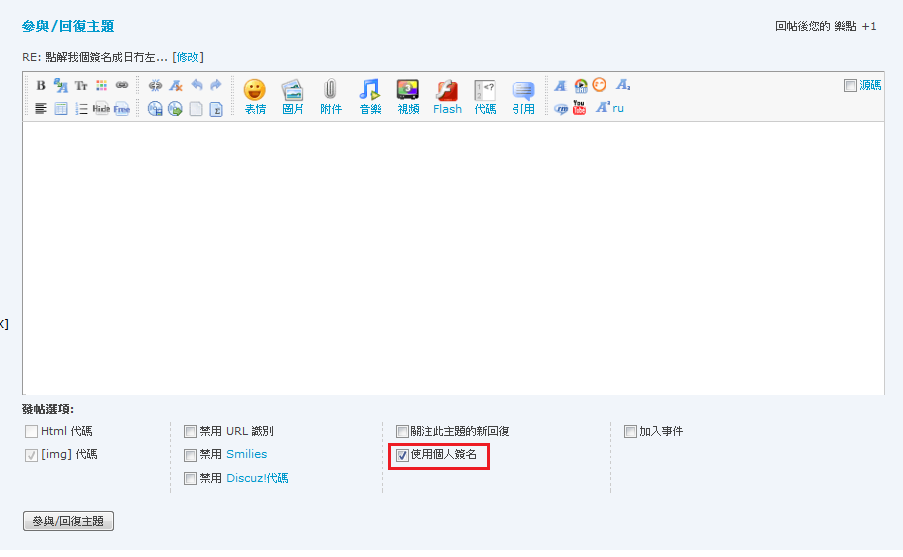This screenshot has height=557, width=903.
Task: Insert a video via 視頻
Action: tap(408, 97)
